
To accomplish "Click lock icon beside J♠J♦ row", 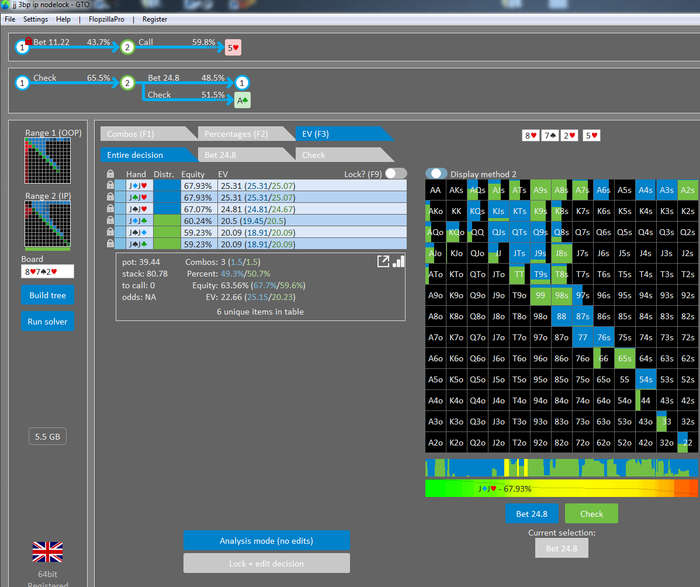I will (x=110, y=232).
